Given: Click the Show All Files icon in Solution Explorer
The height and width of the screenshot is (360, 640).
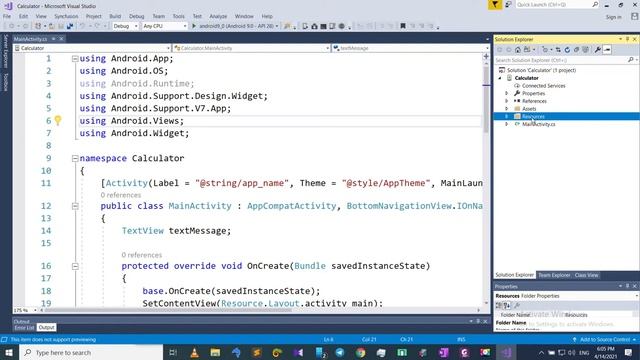Looking at the screenshot, I should (x=586, y=50).
